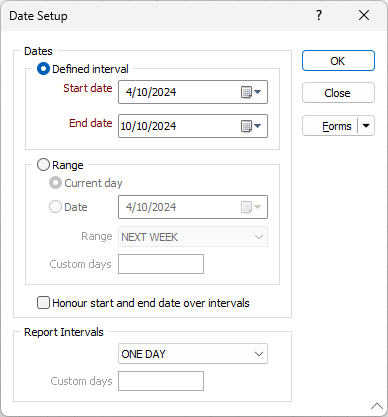Click the Forms button
This screenshot has width=388, height=417.
(x=330, y=126)
